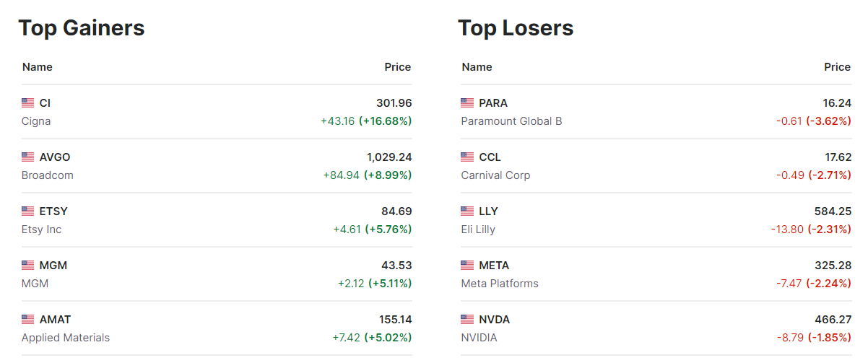This screenshot has height=363, width=868.
Task: Select the LLY ticker symbol
Action: (488, 211)
